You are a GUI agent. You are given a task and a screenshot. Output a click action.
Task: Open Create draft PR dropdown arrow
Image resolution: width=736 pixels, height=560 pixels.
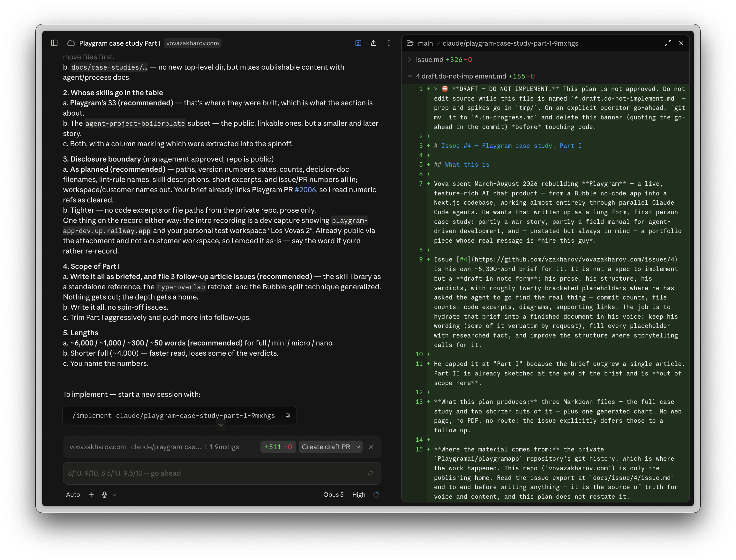[x=358, y=447]
